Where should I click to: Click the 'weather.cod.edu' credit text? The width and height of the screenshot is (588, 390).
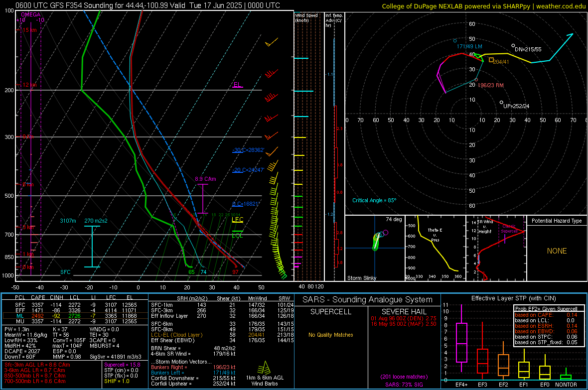click(561, 6)
